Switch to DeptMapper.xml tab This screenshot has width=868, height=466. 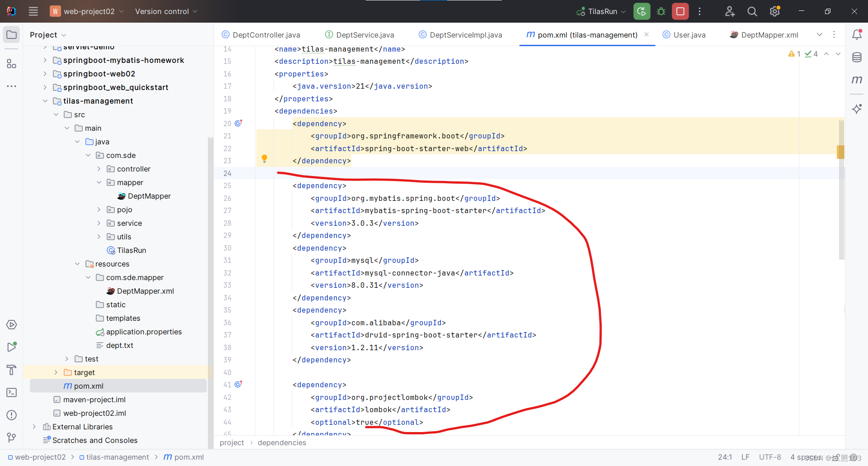tap(764, 35)
